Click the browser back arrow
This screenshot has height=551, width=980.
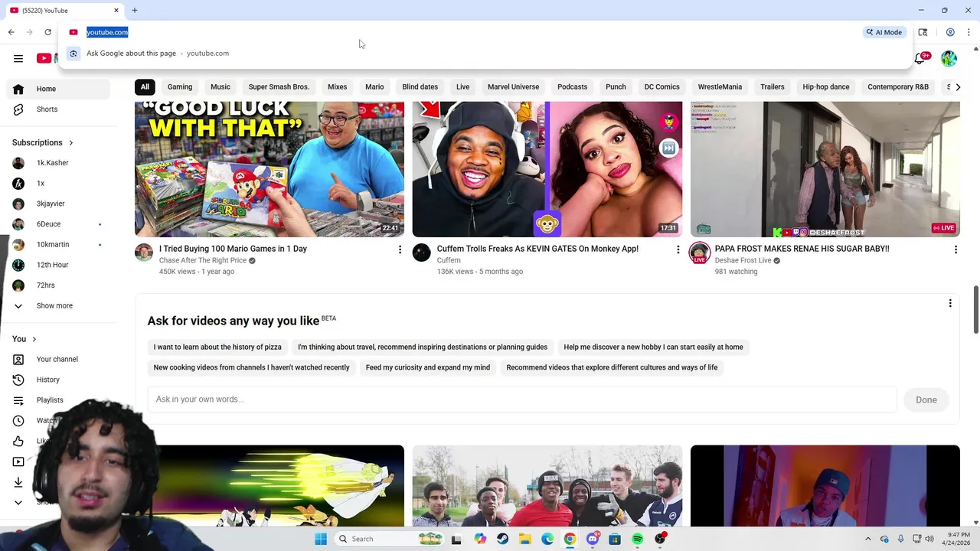[11, 32]
